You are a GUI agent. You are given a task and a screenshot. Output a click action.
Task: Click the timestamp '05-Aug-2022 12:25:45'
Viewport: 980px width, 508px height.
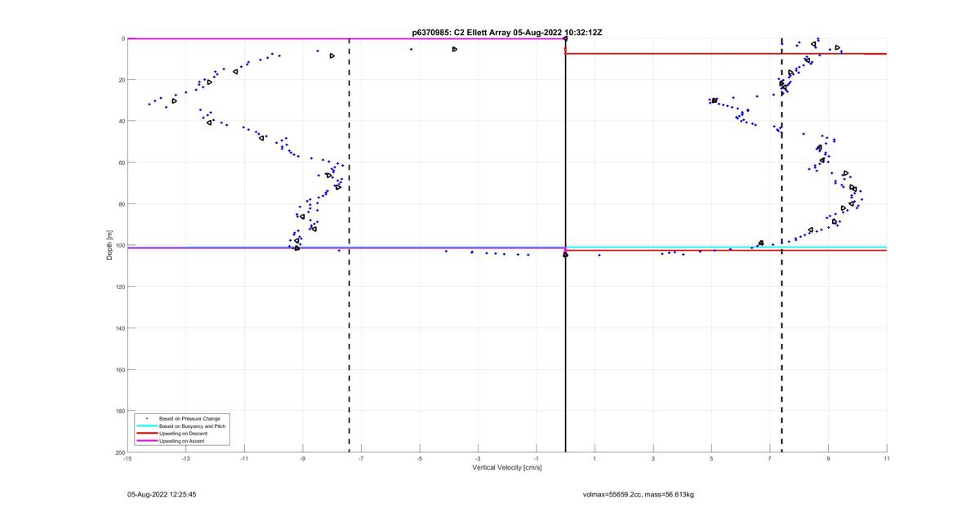(x=162, y=495)
